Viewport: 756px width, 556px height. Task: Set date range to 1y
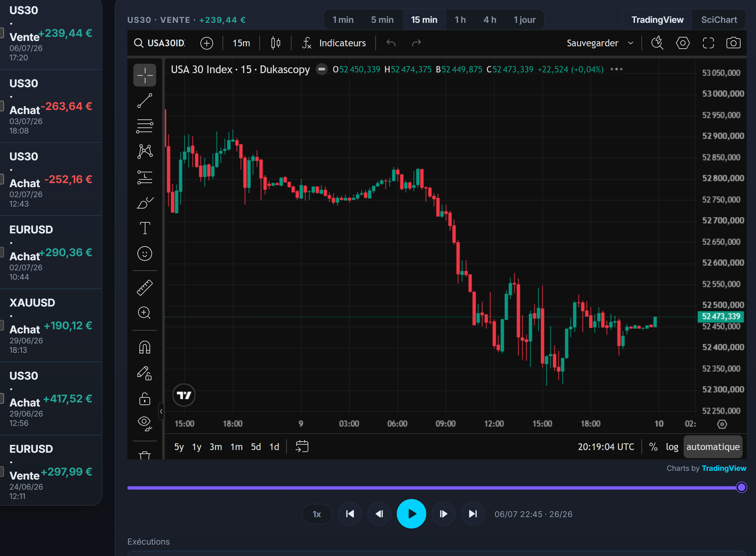coord(197,447)
